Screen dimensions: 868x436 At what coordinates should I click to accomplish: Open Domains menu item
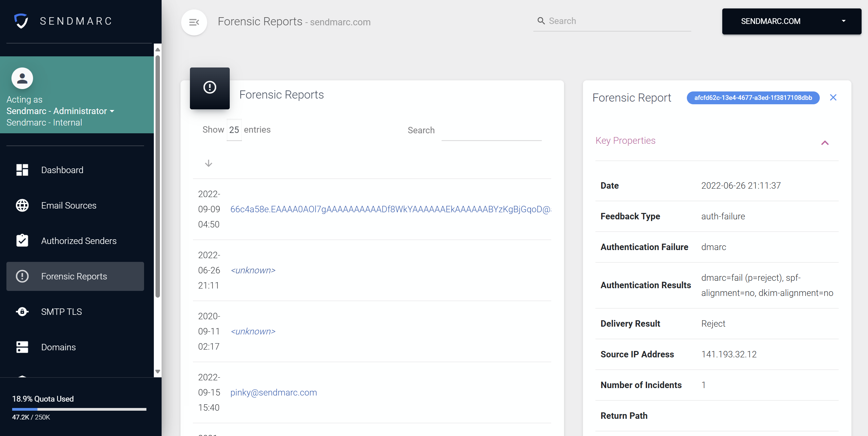tap(75, 347)
